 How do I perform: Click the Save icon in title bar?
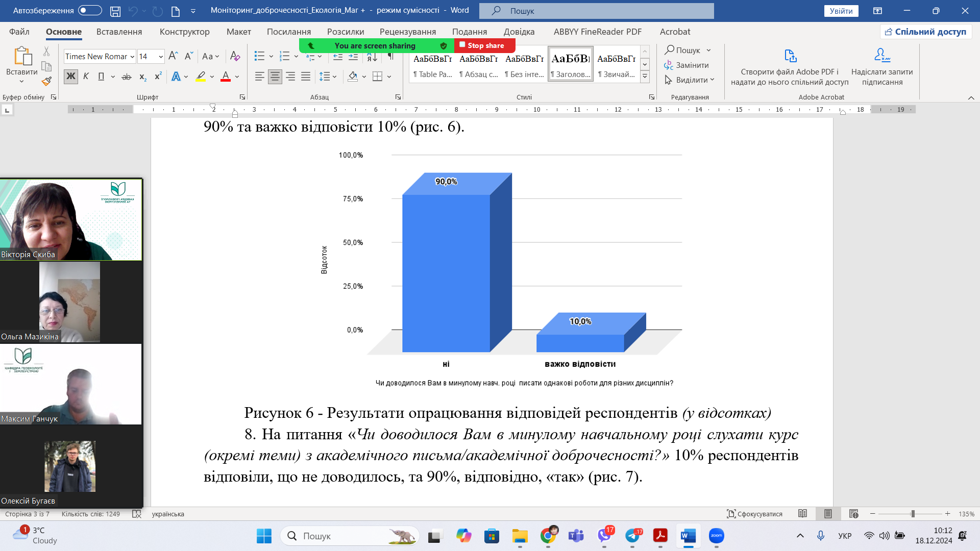115,11
